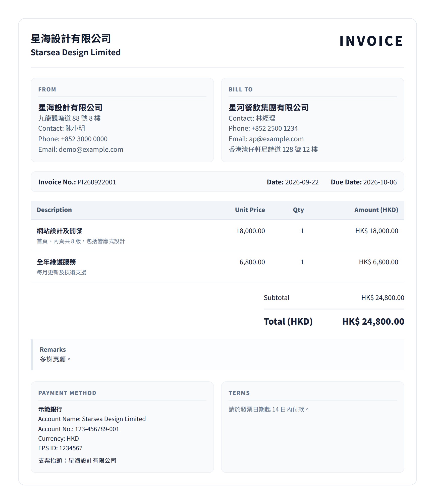Viewport: 435px width, 504px height.
Task: Click unit price 6,800.00
Action: [x=252, y=262]
